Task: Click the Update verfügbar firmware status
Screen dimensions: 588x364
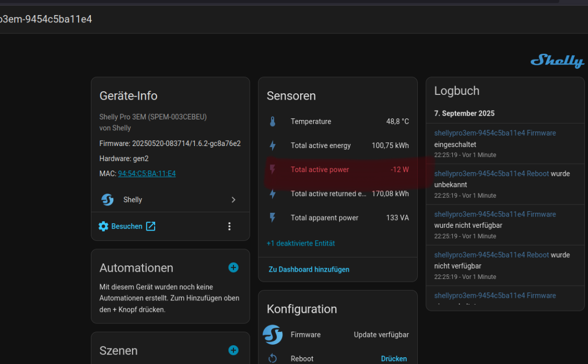Action: (x=381, y=334)
